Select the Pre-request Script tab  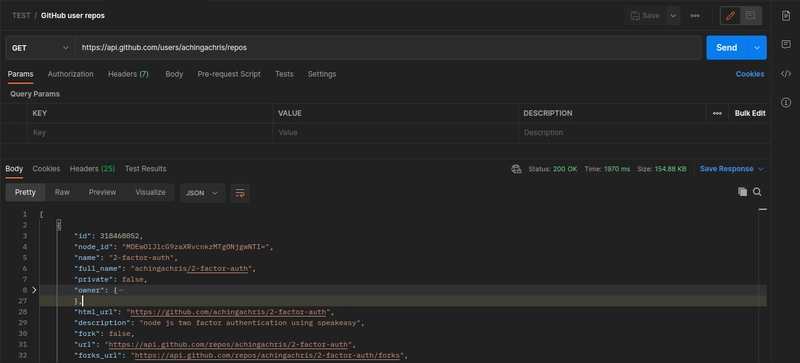coord(229,74)
